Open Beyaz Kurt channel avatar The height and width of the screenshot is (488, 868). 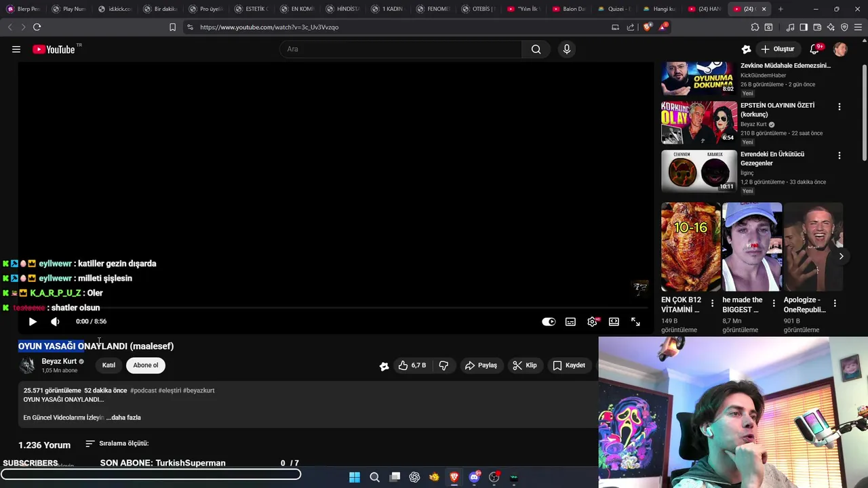point(27,365)
